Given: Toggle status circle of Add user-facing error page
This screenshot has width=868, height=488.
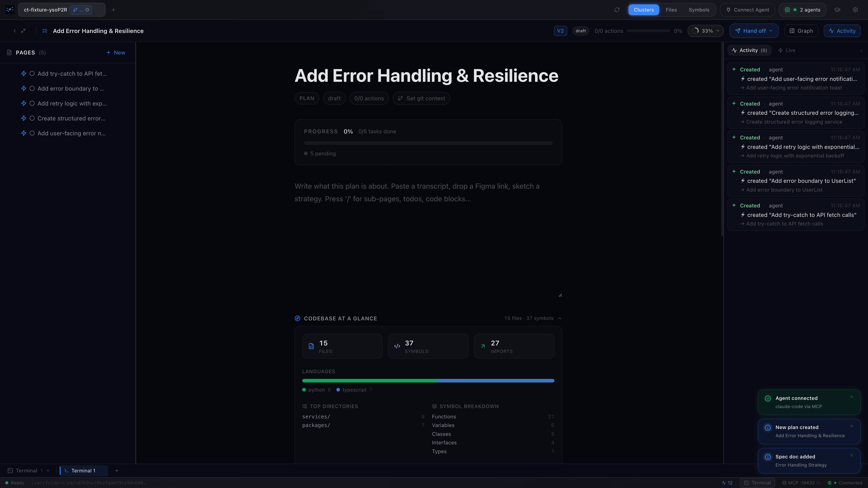Looking at the screenshot, I should (x=32, y=133).
